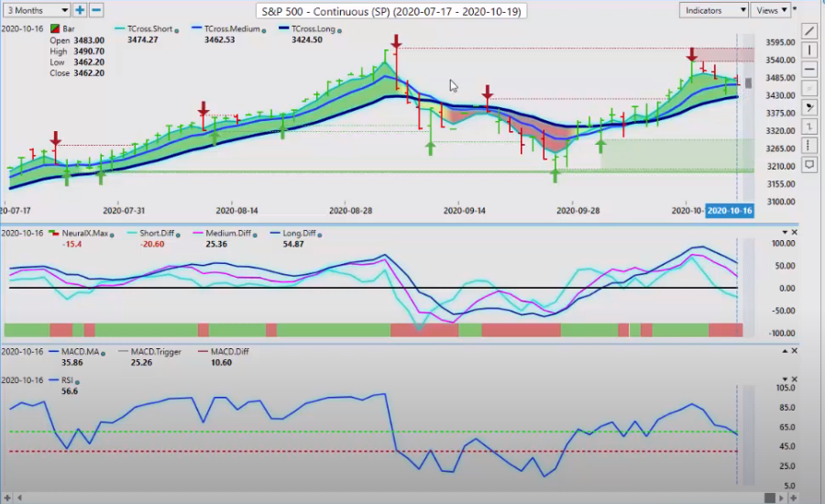Click the scroll left arrow at bottom
Screen dimensions: 825x504
pos(20,498)
